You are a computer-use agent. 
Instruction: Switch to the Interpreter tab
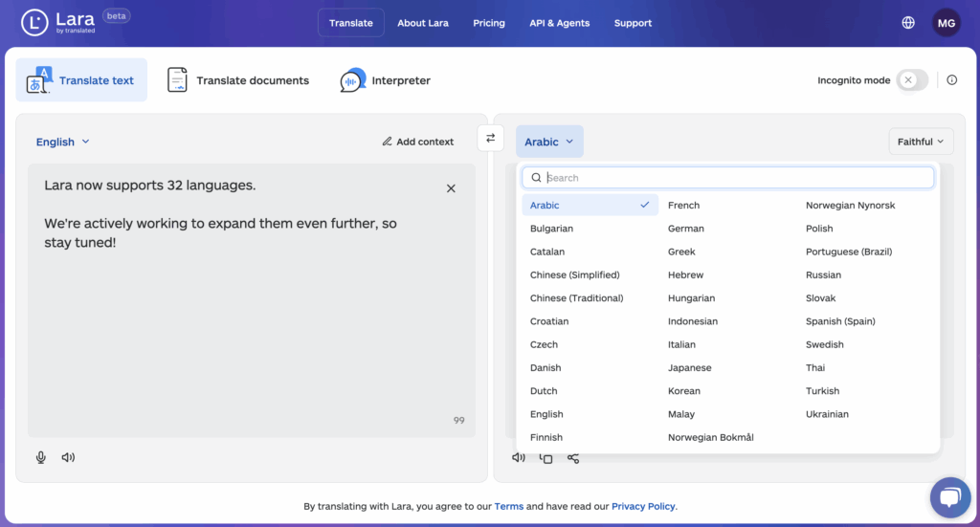tap(386, 80)
